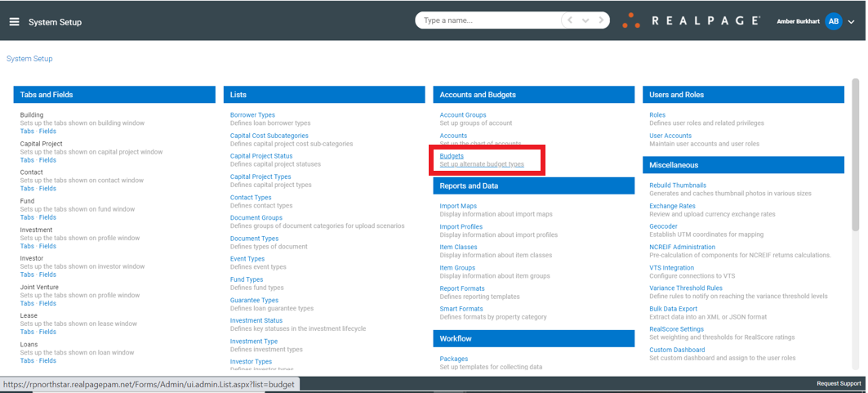
Task: Open the Investment Type list
Action: point(254,342)
